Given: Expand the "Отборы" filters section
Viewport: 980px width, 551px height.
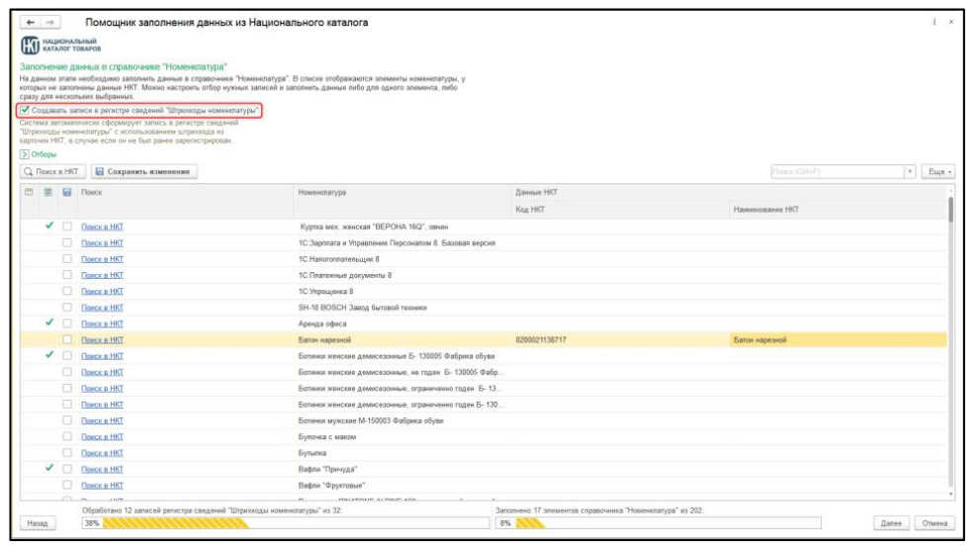Looking at the screenshot, I should 25,154.
